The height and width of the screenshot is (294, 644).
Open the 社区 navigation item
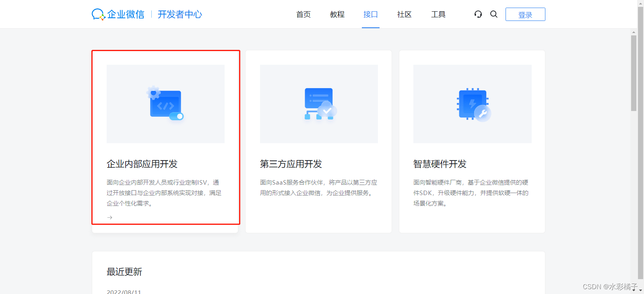point(405,14)
